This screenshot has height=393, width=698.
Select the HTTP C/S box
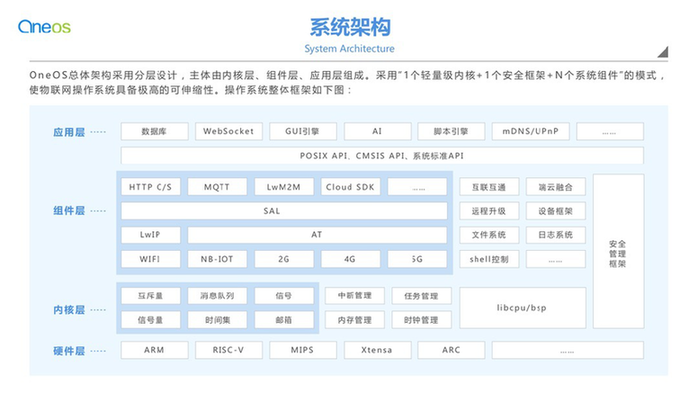point(150,187)
